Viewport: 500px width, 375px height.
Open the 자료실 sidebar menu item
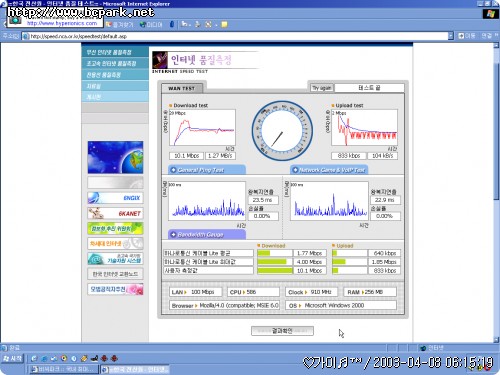pyautogui.click(x=115, y=86)
